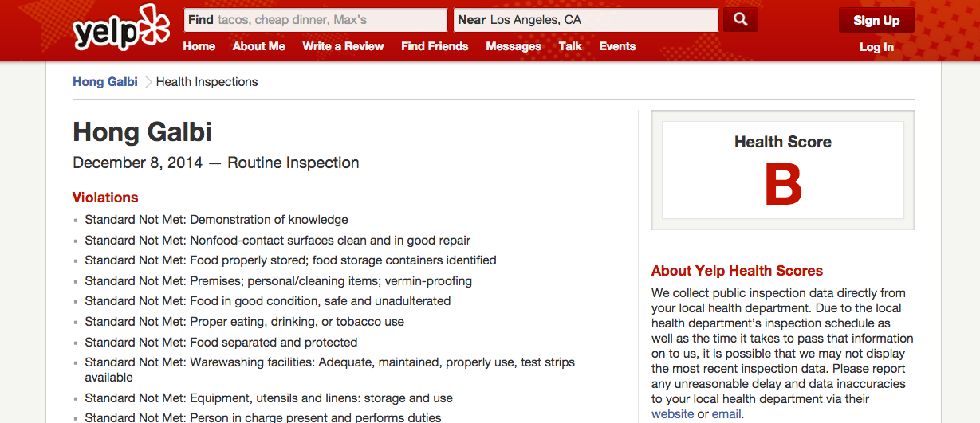Open the Log In link
980x423 pixels.
(876, 47)
